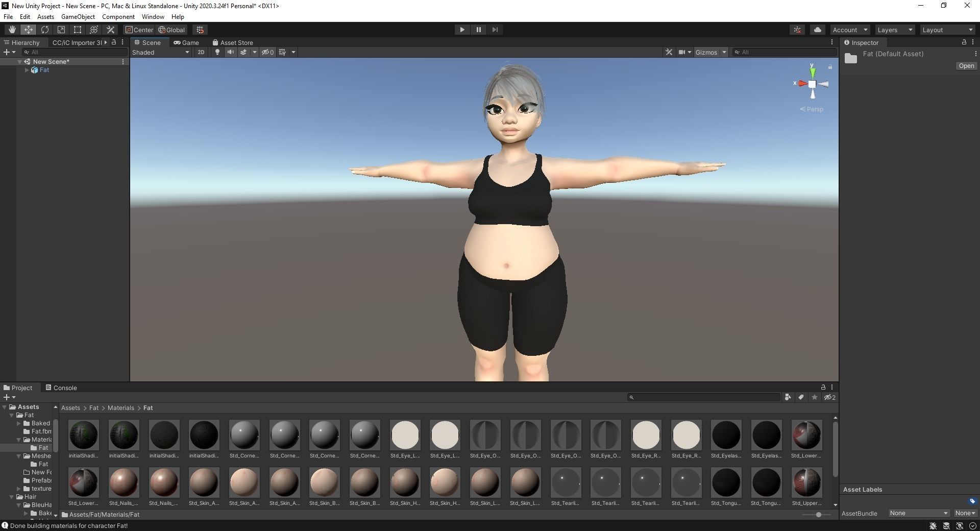Click Materials in the Project breadcrumb

click(121, 408)
